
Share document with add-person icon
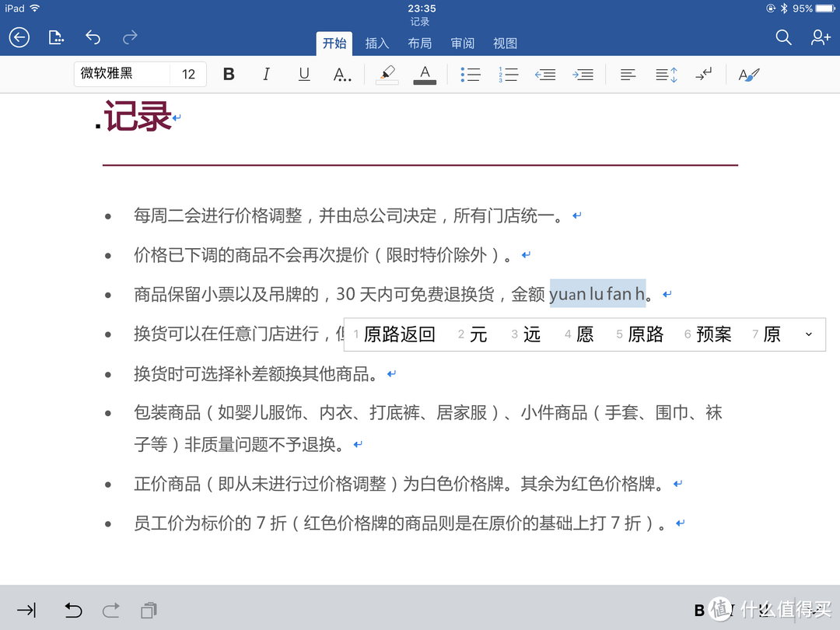(821, 37)
